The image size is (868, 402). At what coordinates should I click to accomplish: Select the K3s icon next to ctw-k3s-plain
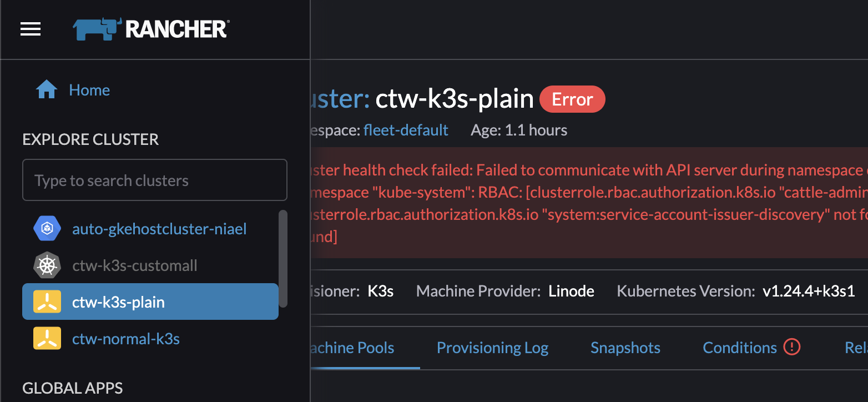[47, 301]
